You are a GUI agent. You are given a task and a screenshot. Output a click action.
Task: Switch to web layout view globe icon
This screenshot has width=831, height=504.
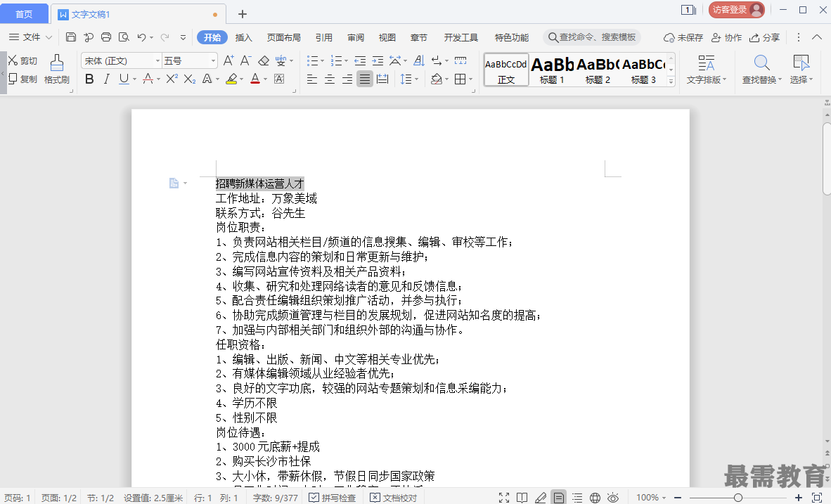[x=595, y=497]
